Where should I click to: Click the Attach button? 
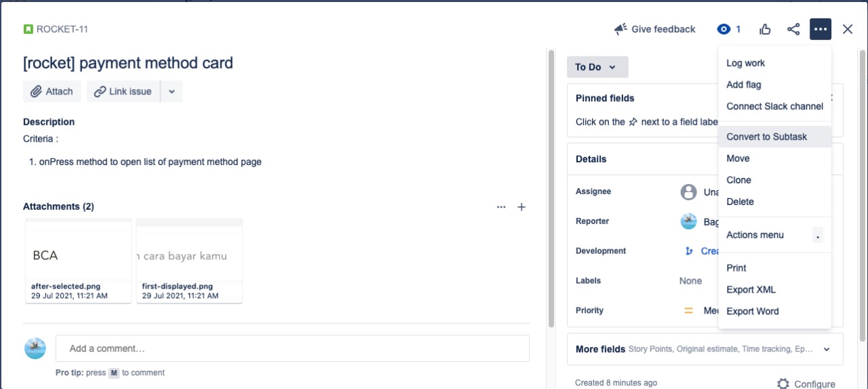(52, 92)
